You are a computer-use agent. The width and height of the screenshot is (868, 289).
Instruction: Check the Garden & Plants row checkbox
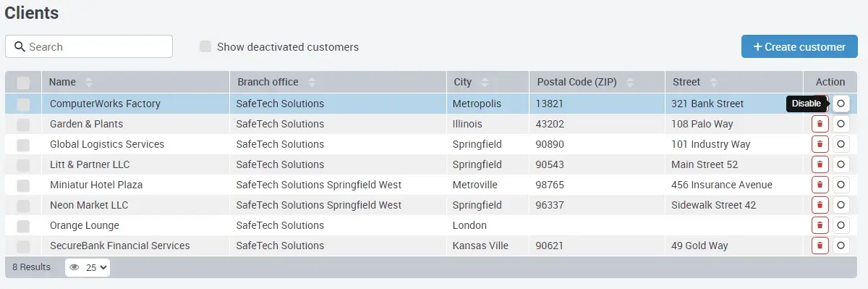(x=23, y=124)
